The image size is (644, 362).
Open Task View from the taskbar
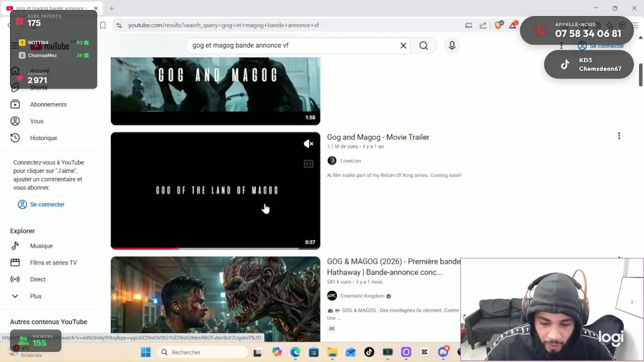(257, 352)
